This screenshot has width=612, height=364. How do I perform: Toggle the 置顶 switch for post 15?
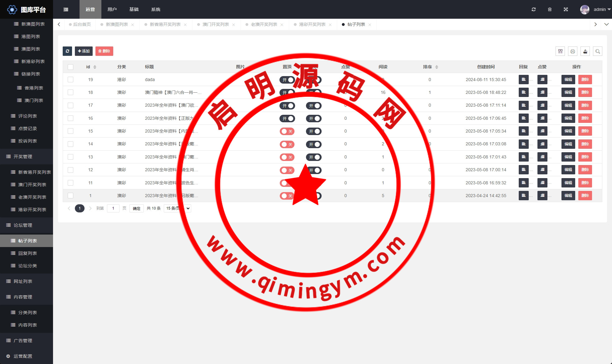coord(287,131)
